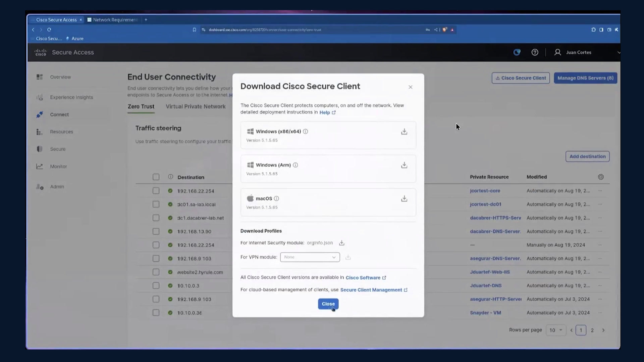Open the Help deployment instructions link
The width and height of the screenshot is (644, 362).
(x=327, y=112)
